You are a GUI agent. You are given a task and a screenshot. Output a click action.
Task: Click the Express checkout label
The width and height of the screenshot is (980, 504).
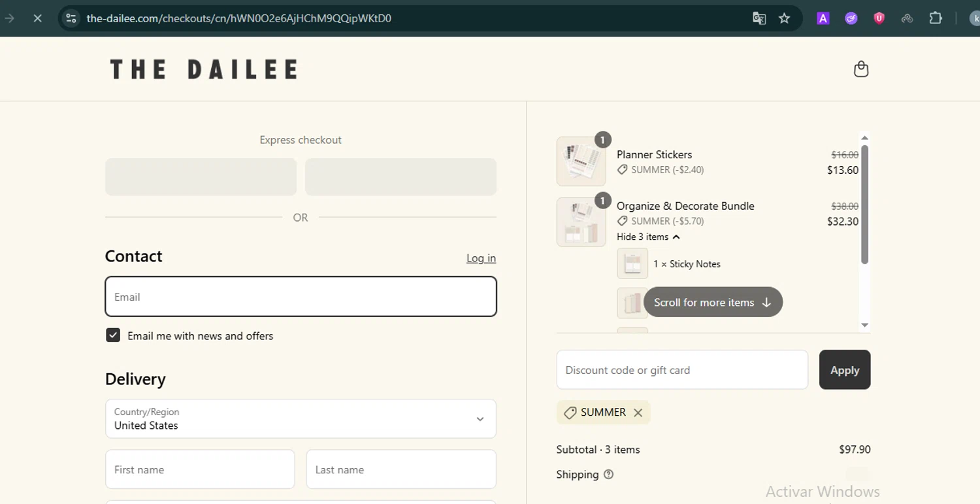(301, 140)
